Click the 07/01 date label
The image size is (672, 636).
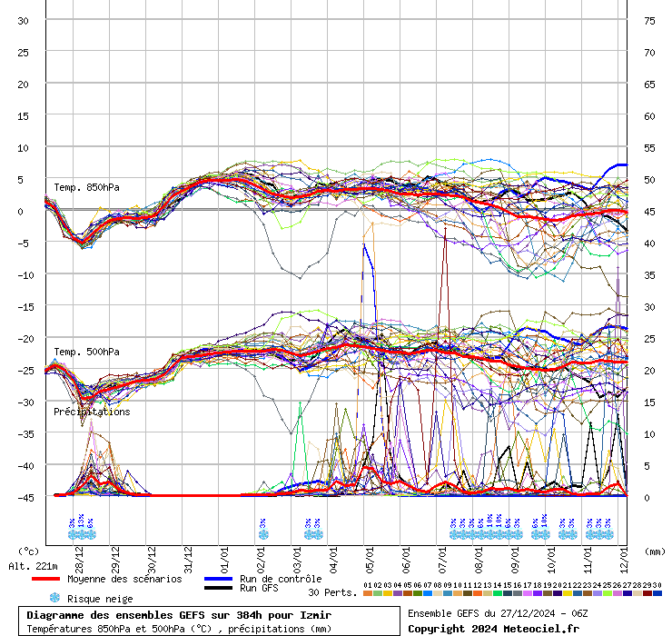pos(443,560)
